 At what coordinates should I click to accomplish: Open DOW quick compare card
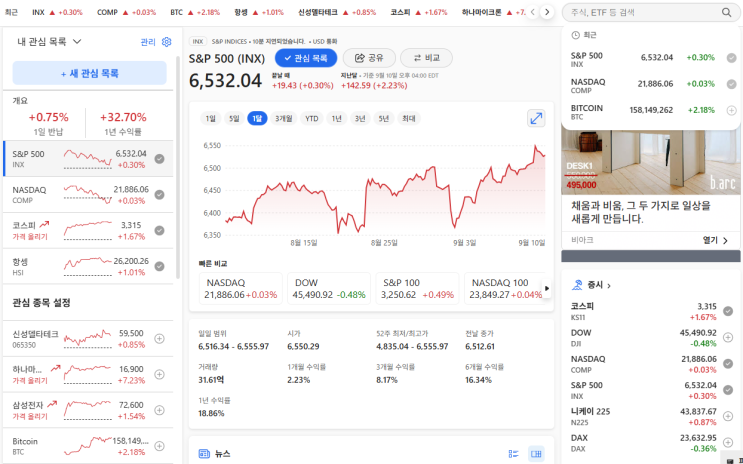point(329,289)
